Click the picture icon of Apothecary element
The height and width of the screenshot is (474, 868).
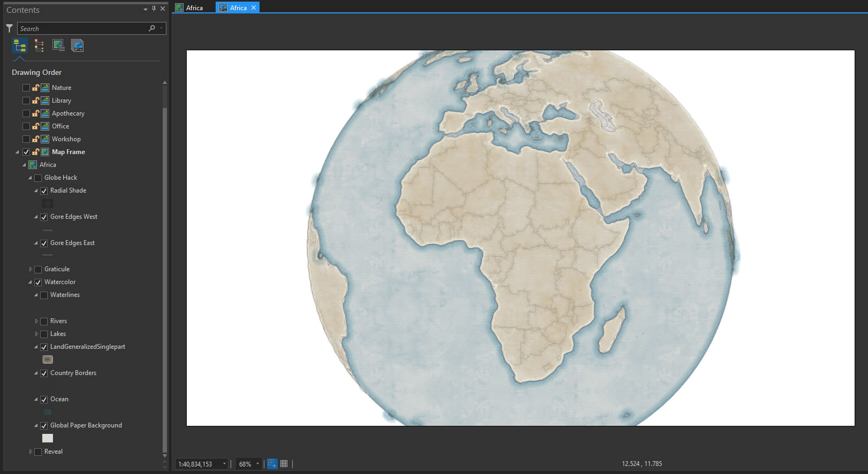click(x=45, y=113)
